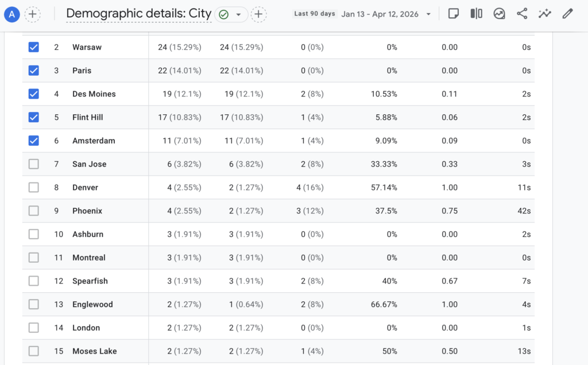Add a new comparison with plus icon beside avatar

coord(33,14)
